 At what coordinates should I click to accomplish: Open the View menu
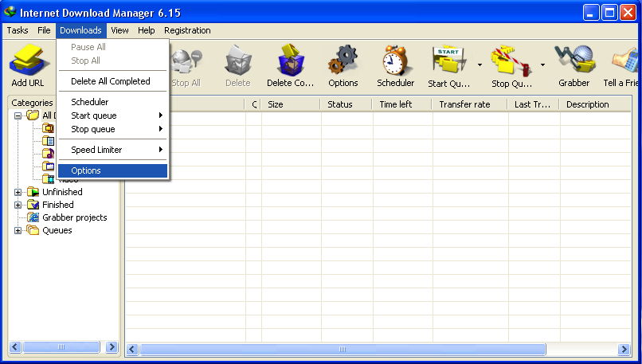pyautogui.click(x=119, y=30)
